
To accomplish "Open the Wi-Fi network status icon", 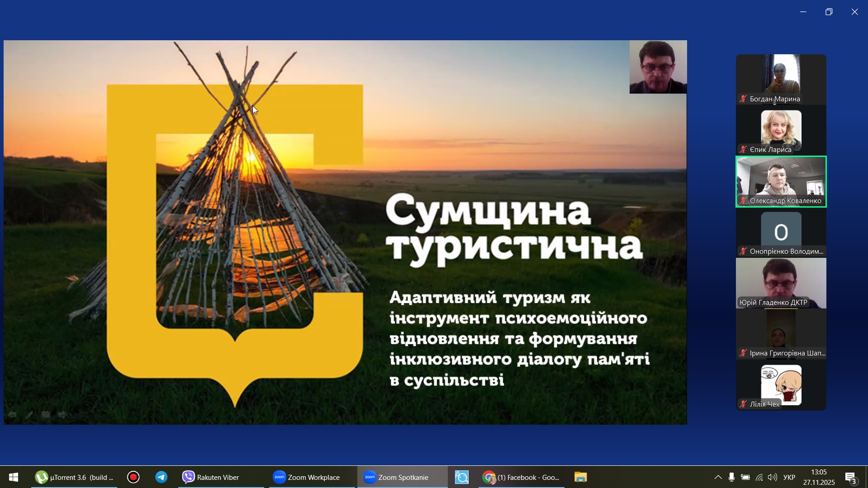I will click(x=759, y=477).
